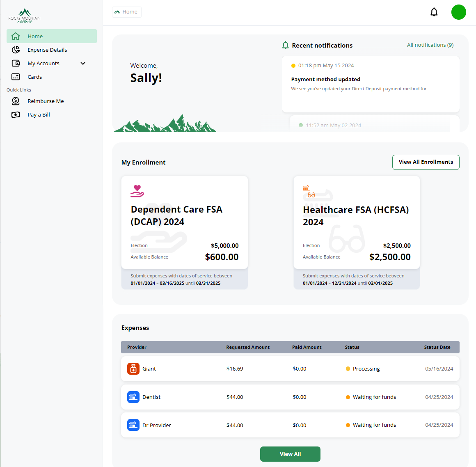The image size is (476, 467).
Task: Go to Cards in the sidebar
Action: 35,77
